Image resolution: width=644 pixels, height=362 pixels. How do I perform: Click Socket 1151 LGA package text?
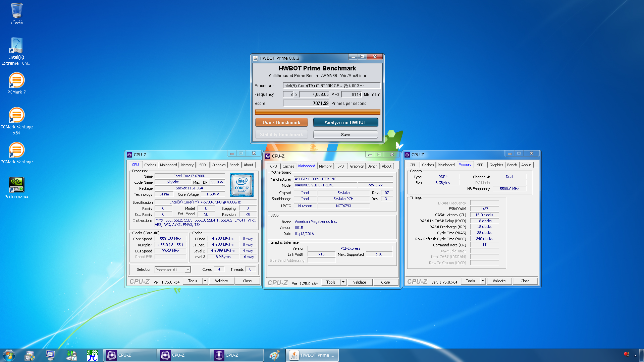pyautogui.click(x=190, y=188)
